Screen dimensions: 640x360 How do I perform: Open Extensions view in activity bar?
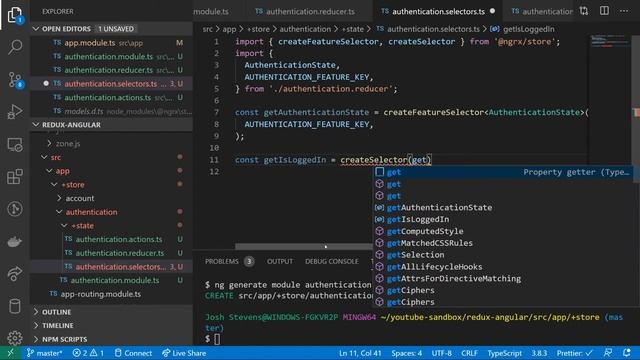(x=15, y=177)
